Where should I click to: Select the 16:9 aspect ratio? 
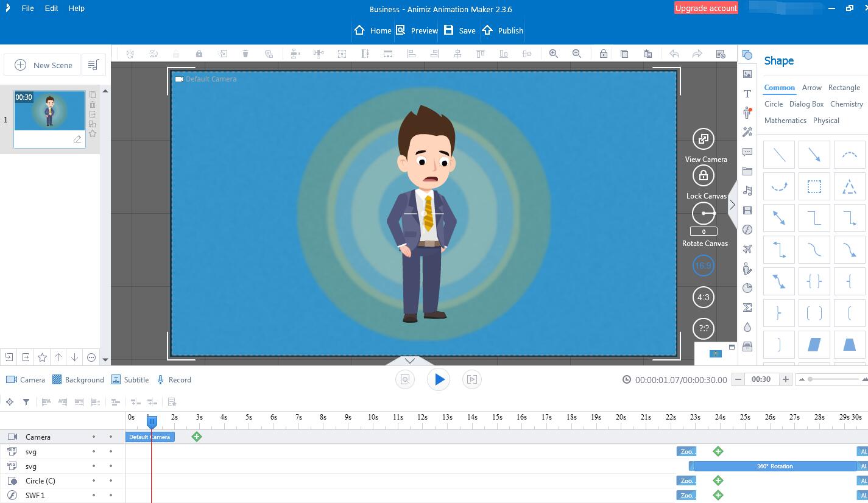[704, 266]
